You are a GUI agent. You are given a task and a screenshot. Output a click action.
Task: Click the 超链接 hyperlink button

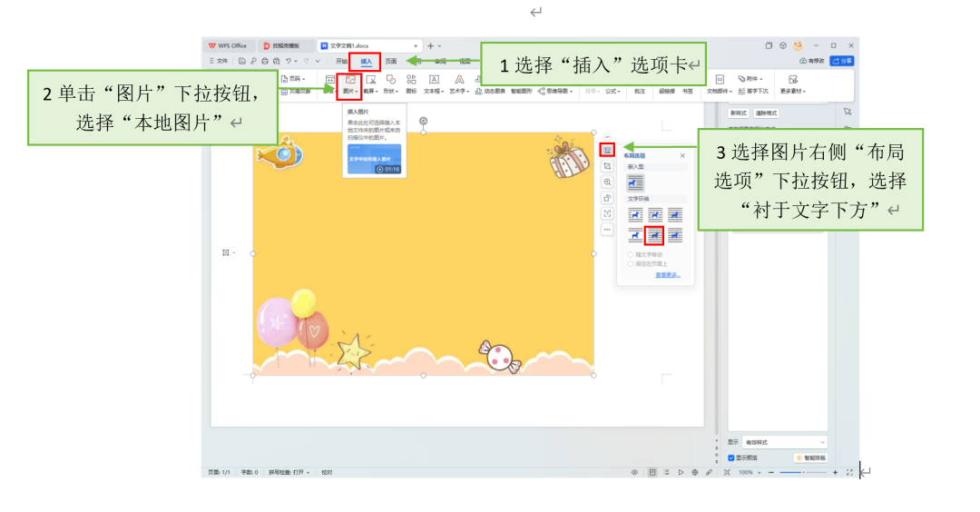tap(667, 92)
